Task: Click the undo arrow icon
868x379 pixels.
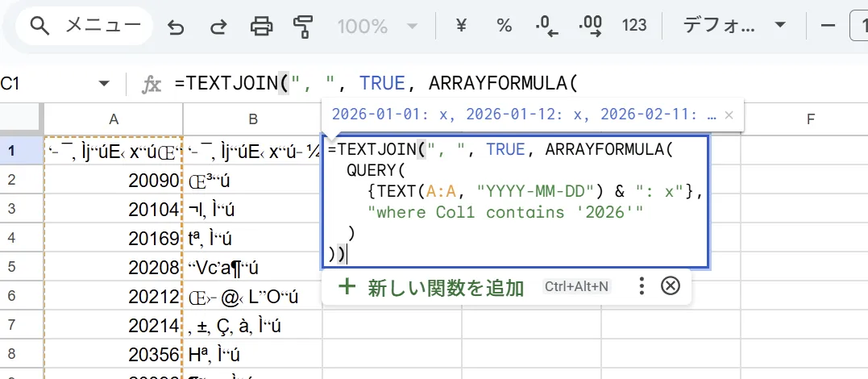Action: click(x=176, y=27)
